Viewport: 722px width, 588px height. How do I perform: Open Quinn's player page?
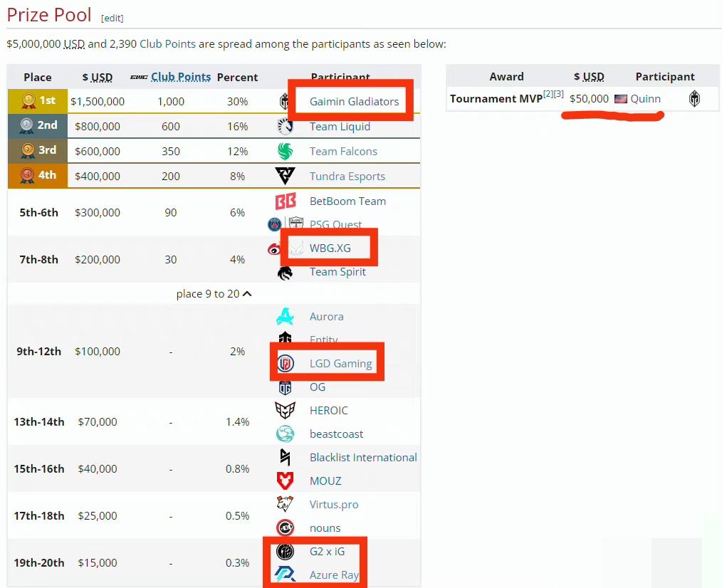coord(646,99)
